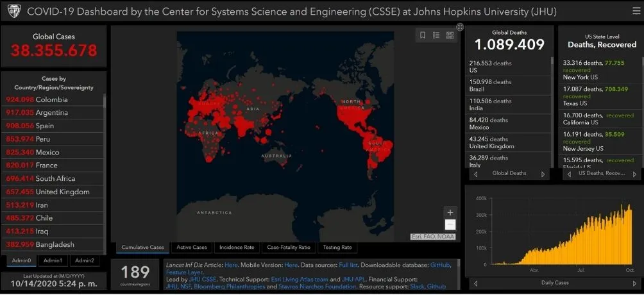Go to next panel in Global Deaths
The height and width of the screenshot is (295, 644).
pos(543,174)
